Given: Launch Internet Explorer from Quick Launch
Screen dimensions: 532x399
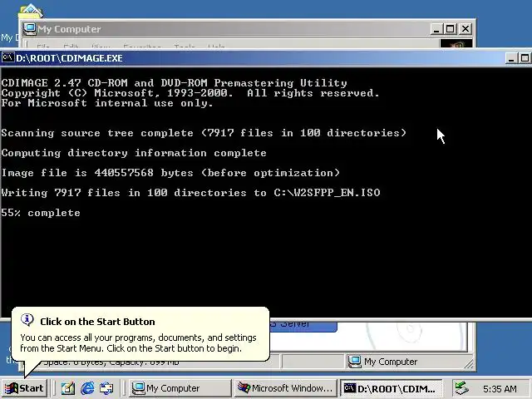Looking at the screenshot, I should click(87, 388).
